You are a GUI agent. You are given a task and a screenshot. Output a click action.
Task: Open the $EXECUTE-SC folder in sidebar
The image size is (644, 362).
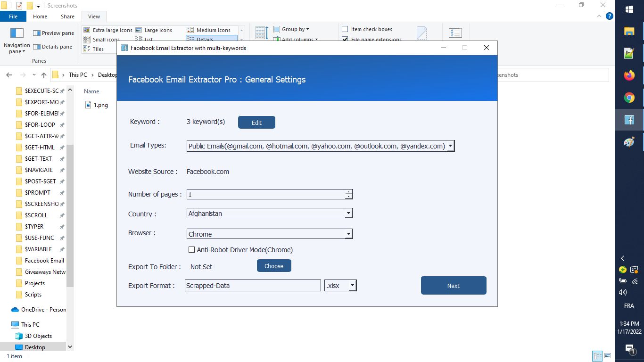click(x=40, y=91)
